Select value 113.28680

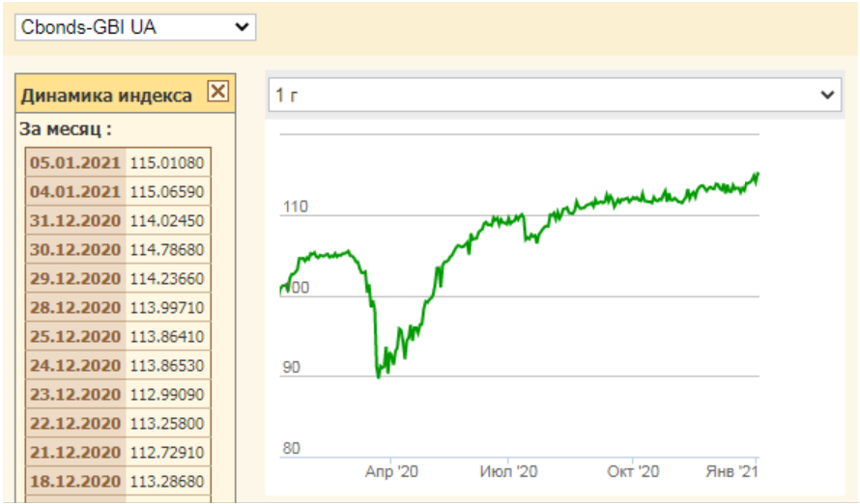[167, 482]
